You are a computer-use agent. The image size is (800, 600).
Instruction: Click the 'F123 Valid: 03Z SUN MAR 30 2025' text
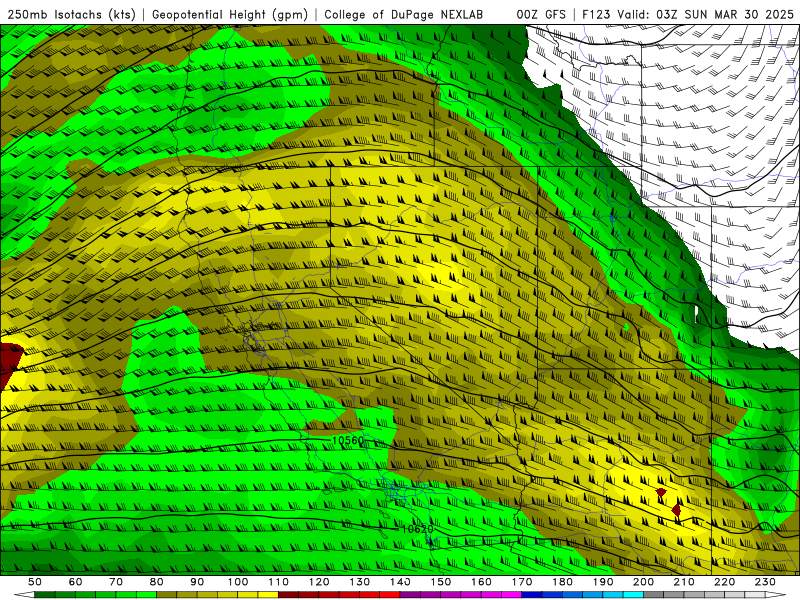point(688,14)
